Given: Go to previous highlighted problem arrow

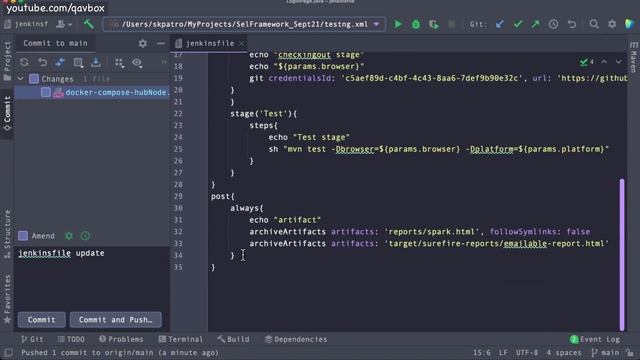Looking at the screenshot, I should click(604, 62).
